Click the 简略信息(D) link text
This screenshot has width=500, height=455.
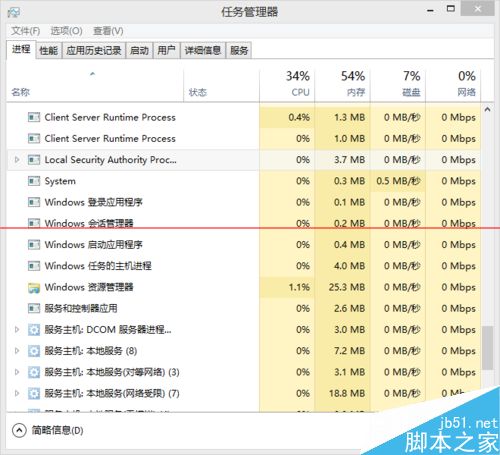pos(57,430)
